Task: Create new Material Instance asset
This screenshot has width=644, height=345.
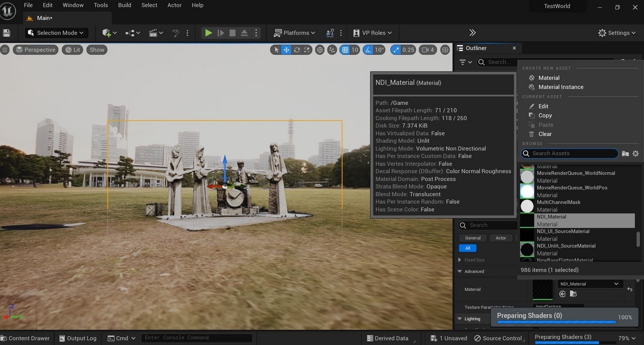Action: [x=561, y=87]
